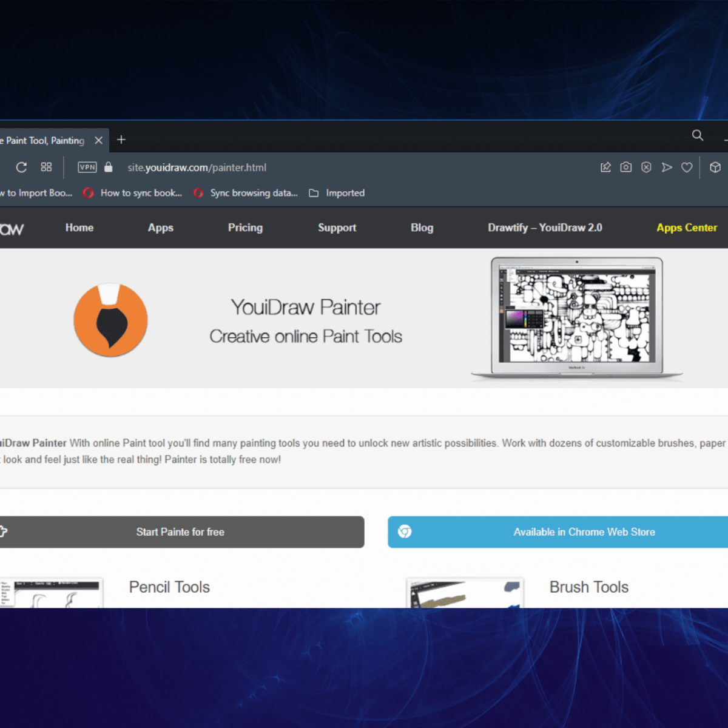Bookmark the page with the heart icon
The width and height of the screenshot is (728, 728).
coord(687,167)
